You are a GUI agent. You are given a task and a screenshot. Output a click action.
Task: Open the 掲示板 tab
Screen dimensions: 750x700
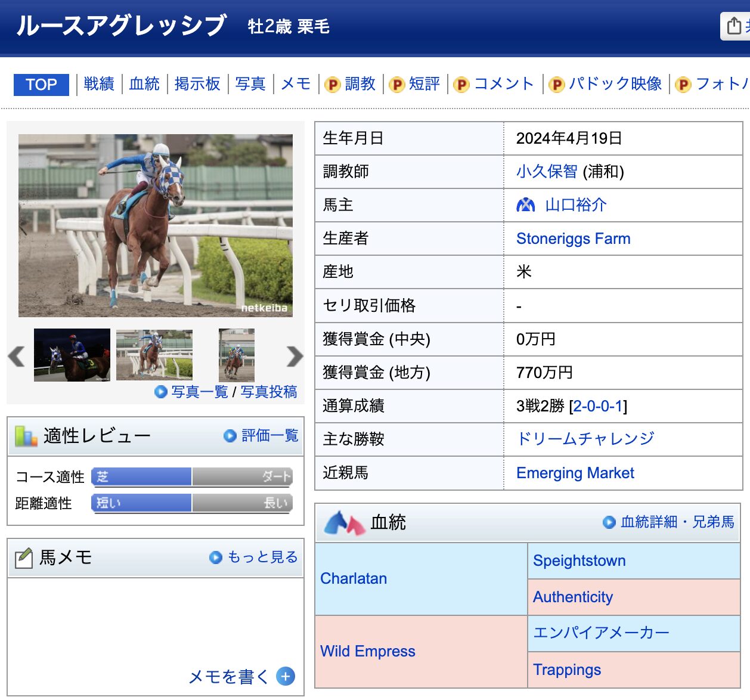(197, 84)
